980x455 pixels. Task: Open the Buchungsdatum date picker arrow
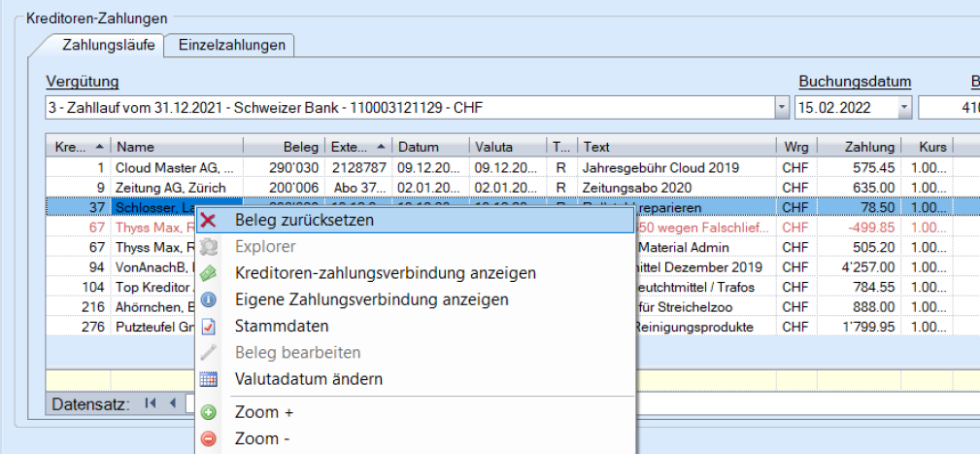click(905, 108)
